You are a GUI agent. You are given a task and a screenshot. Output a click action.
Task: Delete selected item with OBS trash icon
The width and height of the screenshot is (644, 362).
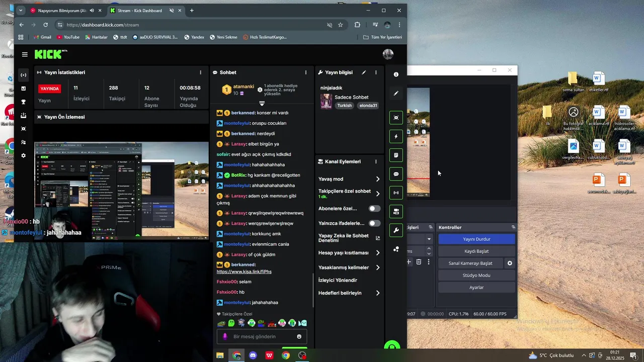tap(419, 262)
